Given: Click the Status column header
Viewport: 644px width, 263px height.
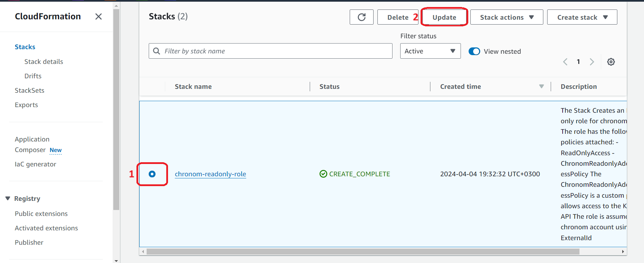Looking at the screenshot, I should [329, 86].
